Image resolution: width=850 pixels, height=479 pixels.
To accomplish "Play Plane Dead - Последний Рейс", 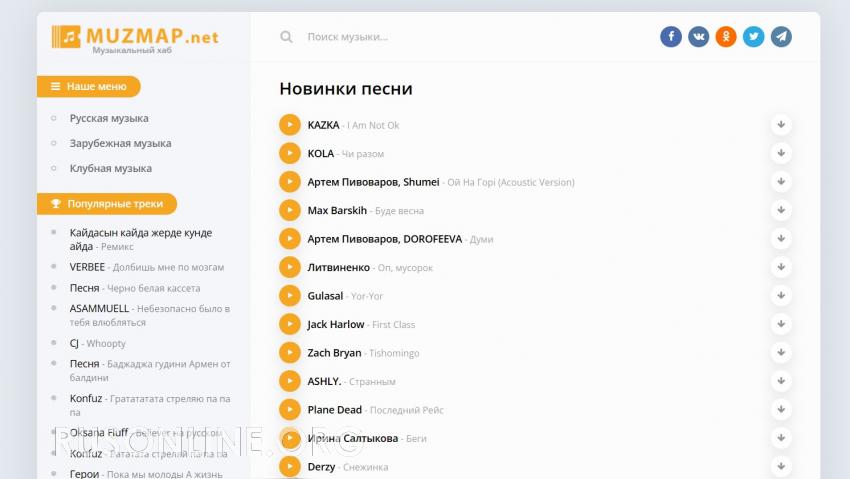I will coord(290,409).
